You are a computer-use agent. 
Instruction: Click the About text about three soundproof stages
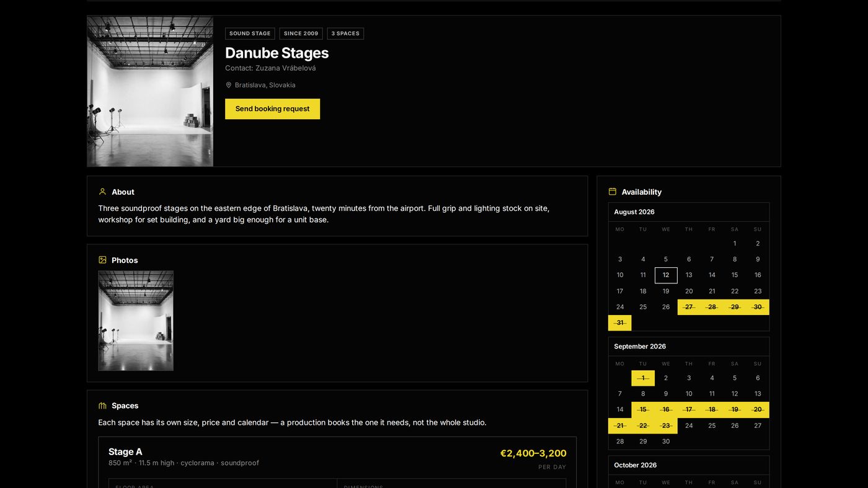click(x=324, y=214)
